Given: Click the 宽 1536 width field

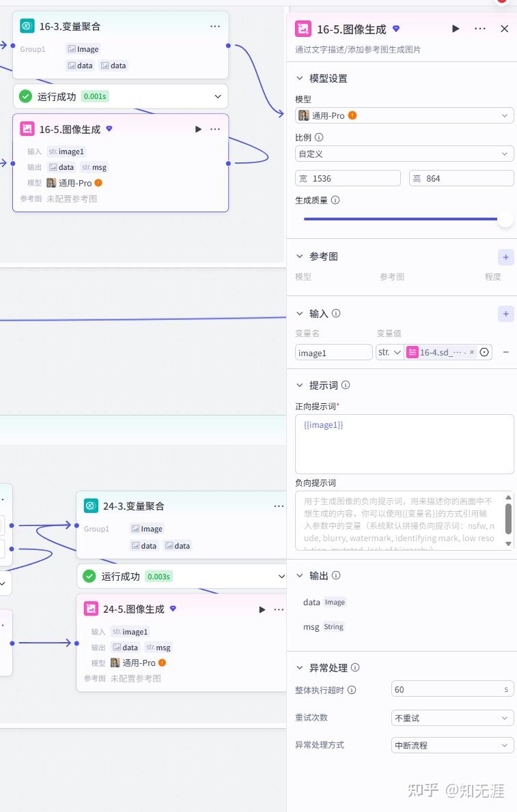Looking at the screenshot, I should [x=348, y=178].
